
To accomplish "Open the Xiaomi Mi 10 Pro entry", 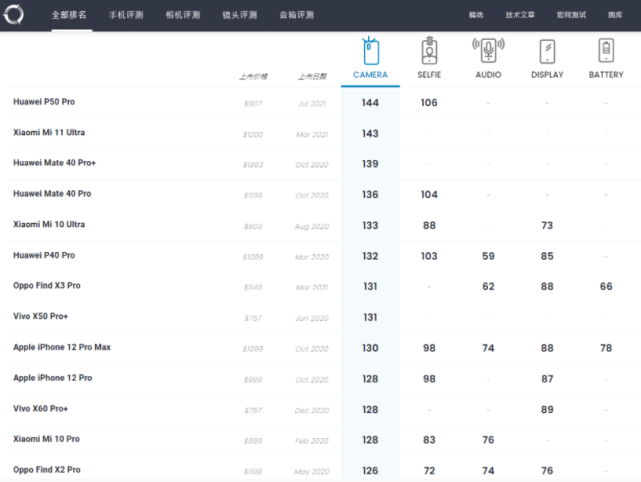I will click(x=47, y=439).
